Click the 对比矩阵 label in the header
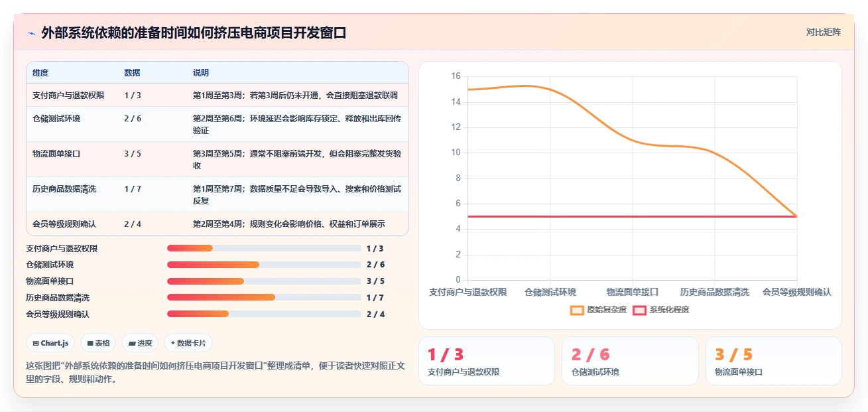The image size is (868, 412). point(824,32)
